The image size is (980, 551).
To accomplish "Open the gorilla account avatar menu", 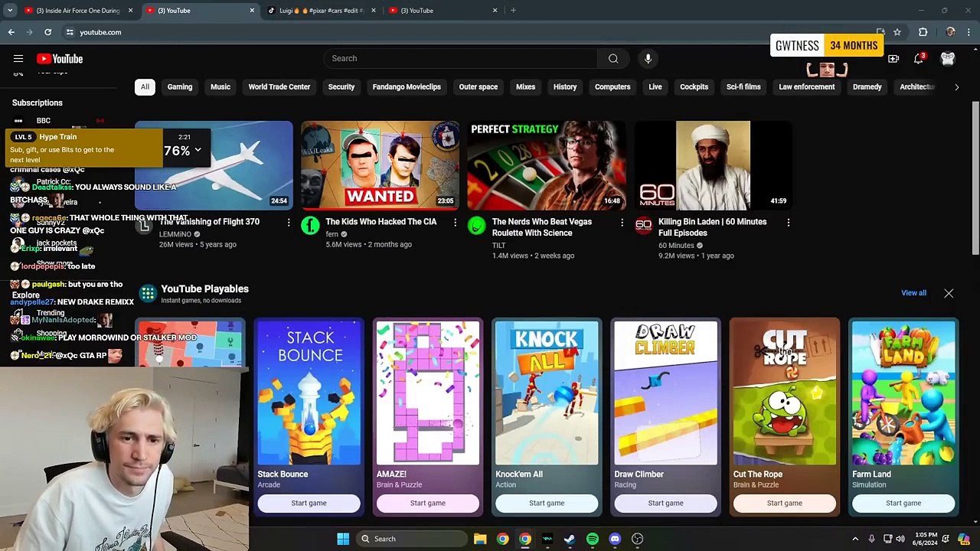I will (948, 59).
